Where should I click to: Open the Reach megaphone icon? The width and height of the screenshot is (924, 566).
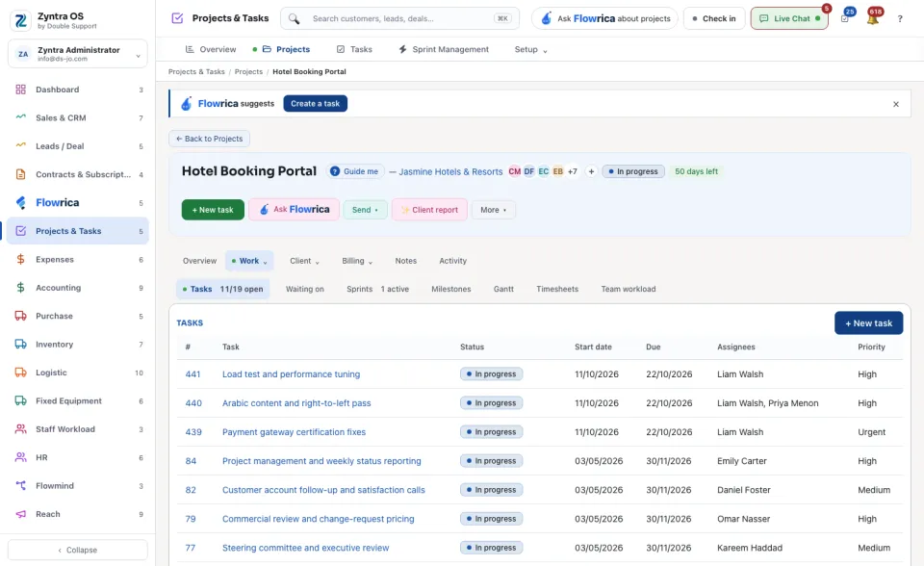click(20, 514)
